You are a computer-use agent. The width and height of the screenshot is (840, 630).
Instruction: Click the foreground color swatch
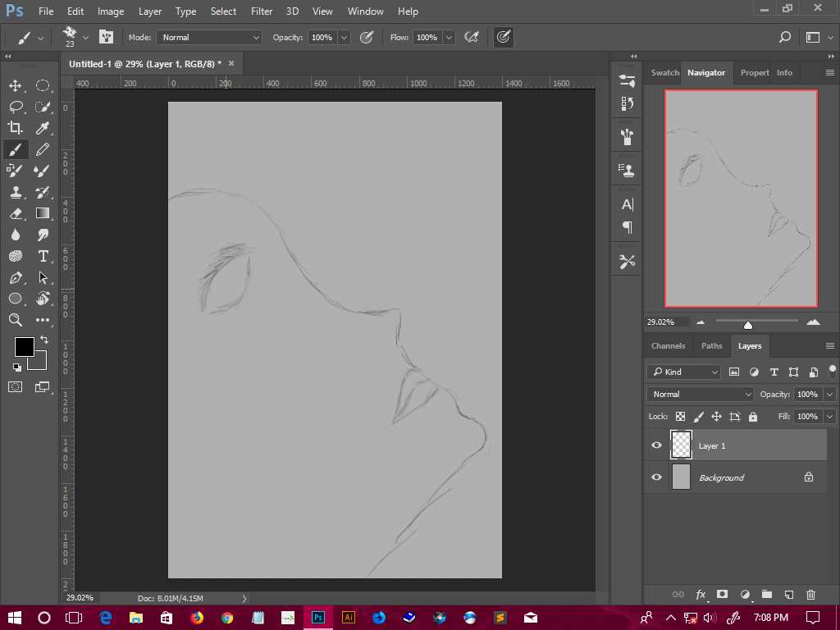pyautogui.click(x=24, y=347)
